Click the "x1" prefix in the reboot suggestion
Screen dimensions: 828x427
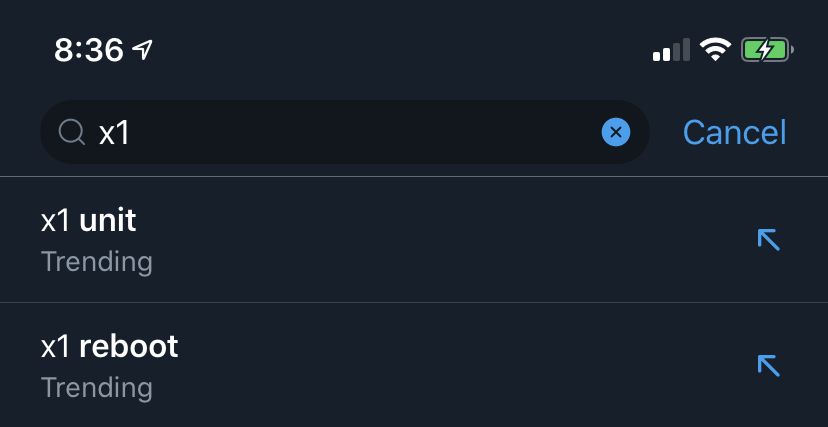55,346
